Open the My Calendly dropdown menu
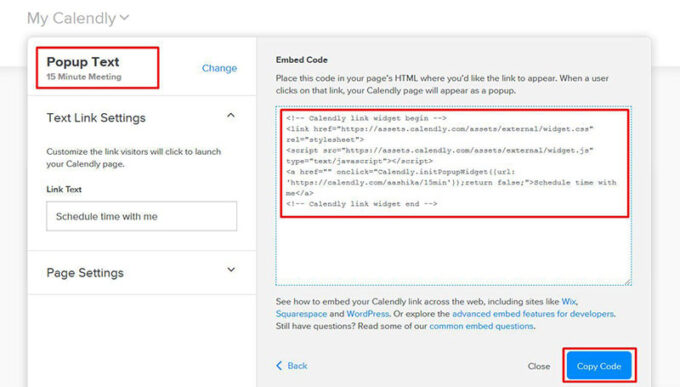The image size is (680, 387). point(78,18)
